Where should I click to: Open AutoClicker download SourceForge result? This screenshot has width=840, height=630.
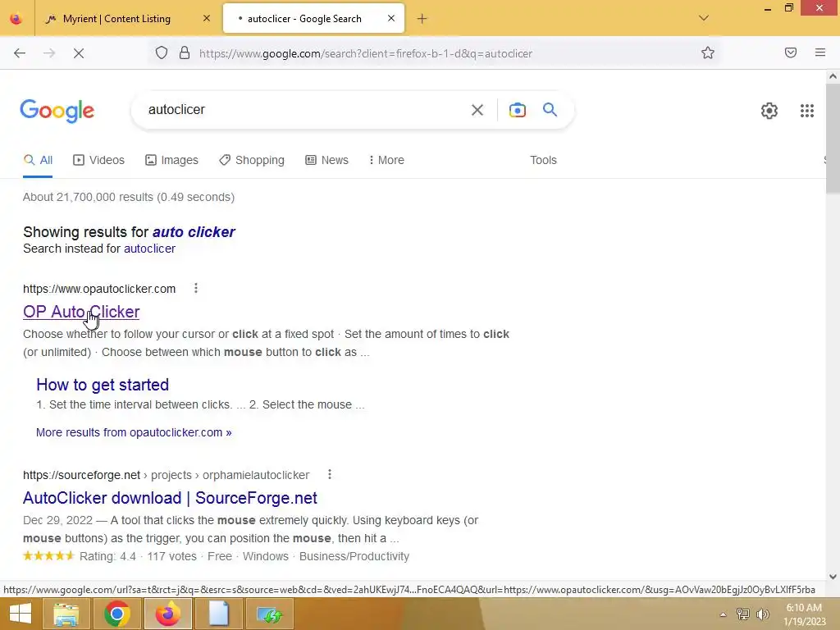[x=170, y=498]
